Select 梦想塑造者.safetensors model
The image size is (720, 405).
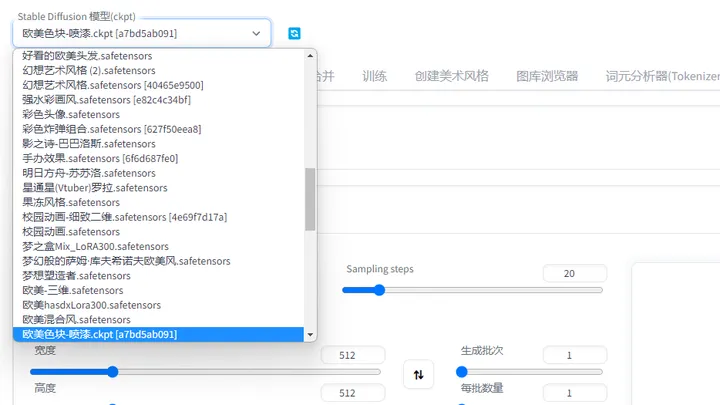click(x=158, y=276)
